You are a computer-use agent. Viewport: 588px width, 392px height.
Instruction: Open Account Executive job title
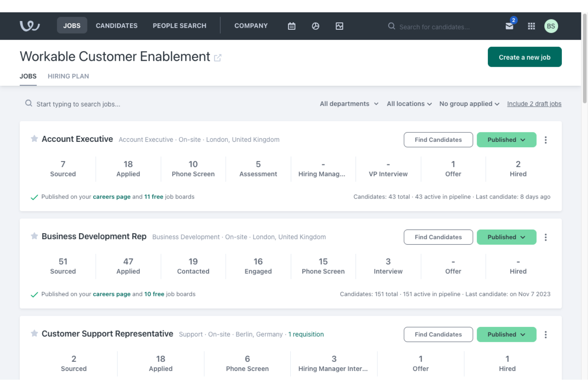click(x=77, y=139)
